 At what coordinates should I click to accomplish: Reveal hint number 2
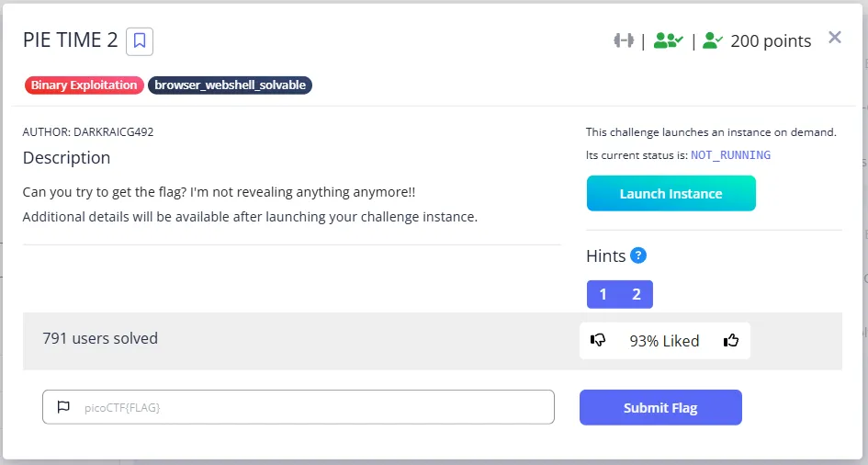click(637, 294)
